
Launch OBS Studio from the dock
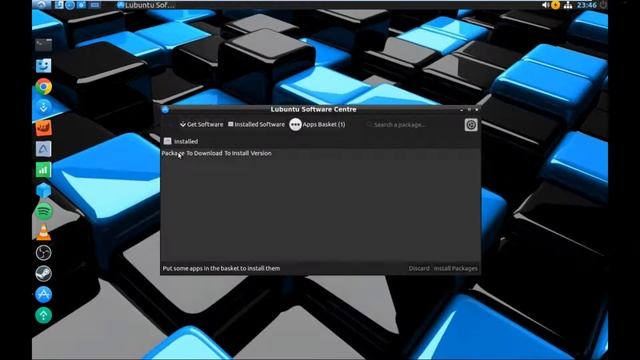tap(43, 253)
